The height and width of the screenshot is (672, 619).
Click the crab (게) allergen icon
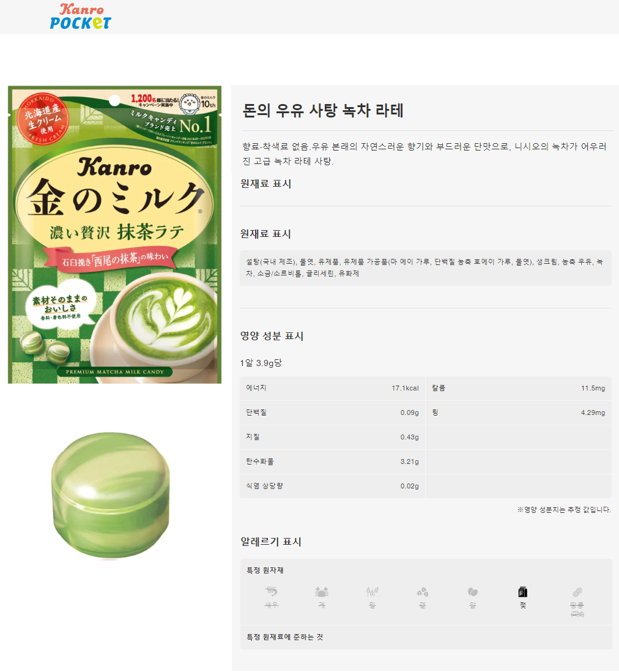(322, 592)
